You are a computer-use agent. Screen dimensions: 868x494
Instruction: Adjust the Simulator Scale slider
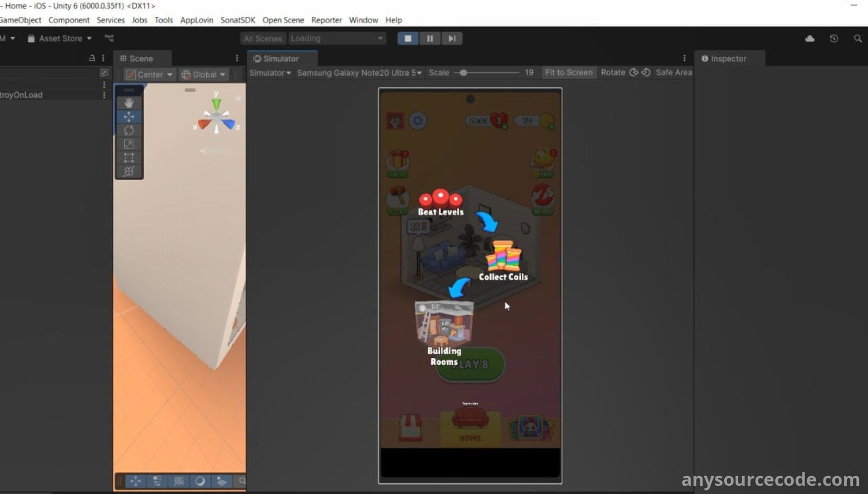464,73
